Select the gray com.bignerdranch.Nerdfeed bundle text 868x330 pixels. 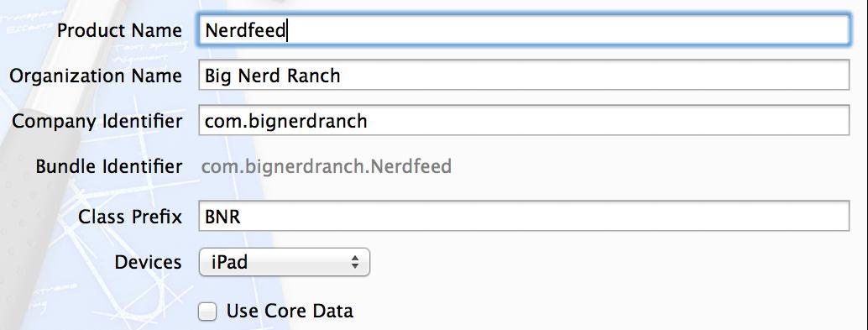click(327, 166)
